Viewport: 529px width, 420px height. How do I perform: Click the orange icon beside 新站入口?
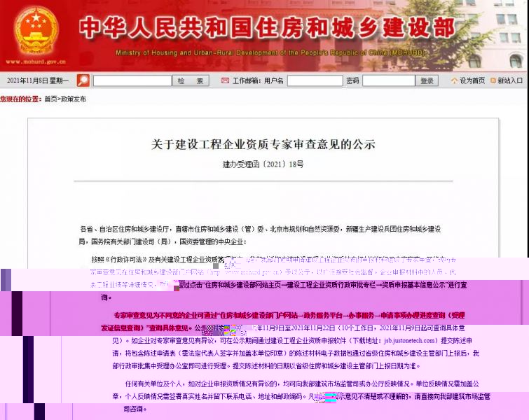pos(493,80)
